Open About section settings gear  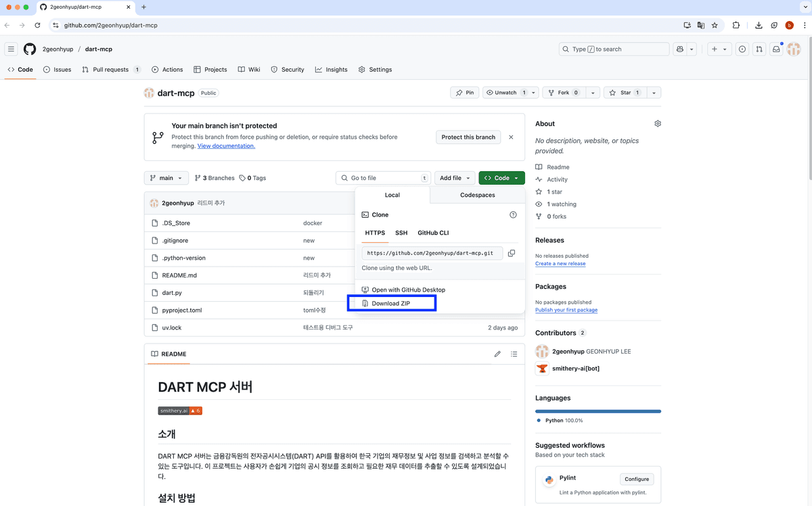point(658,124)
